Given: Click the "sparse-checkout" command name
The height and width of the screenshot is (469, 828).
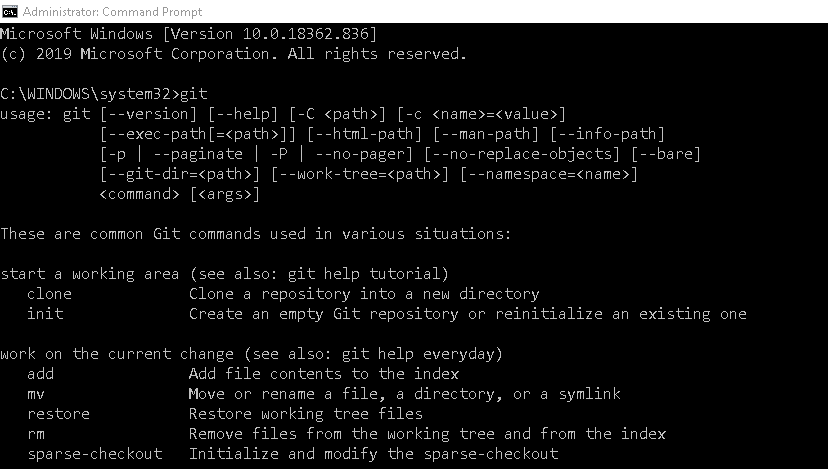Looking at the screenshot, I should (94, 454).
